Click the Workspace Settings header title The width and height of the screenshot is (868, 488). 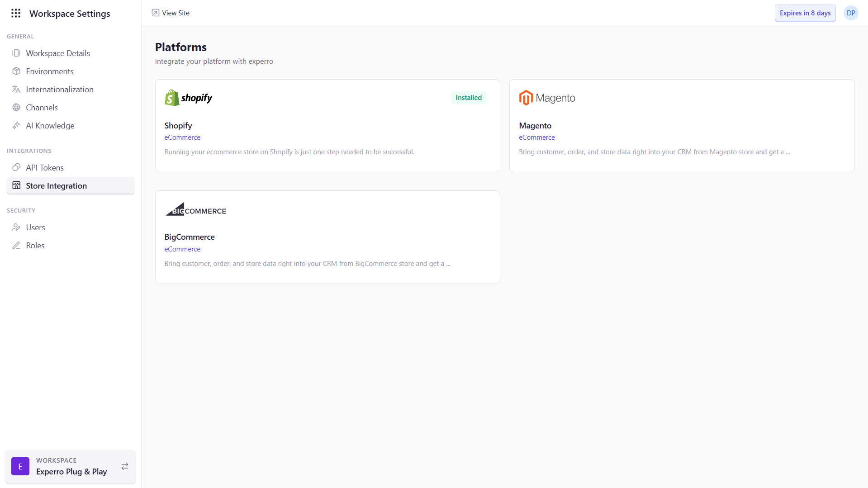(x=70, y=14)
